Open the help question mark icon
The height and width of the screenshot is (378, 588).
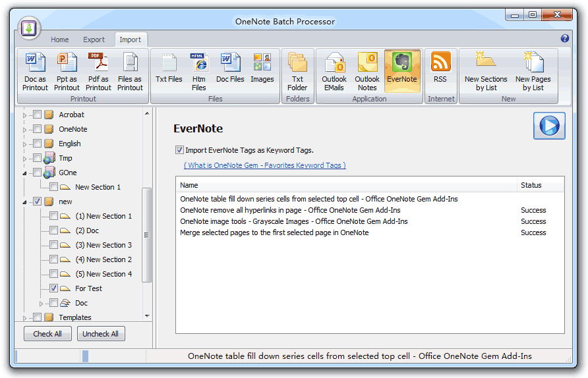(x=565, y=38)
